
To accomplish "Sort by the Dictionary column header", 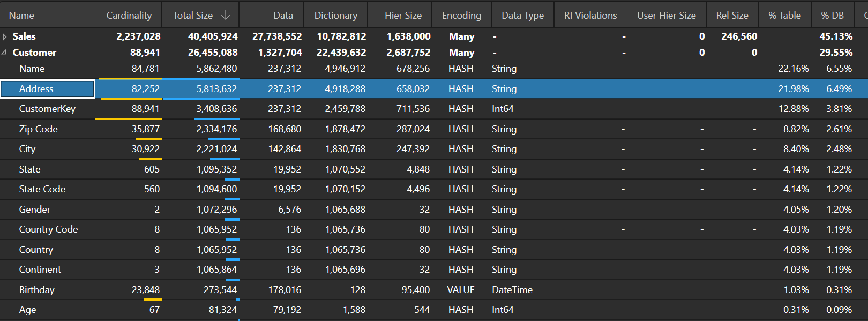I will (335, 16).
